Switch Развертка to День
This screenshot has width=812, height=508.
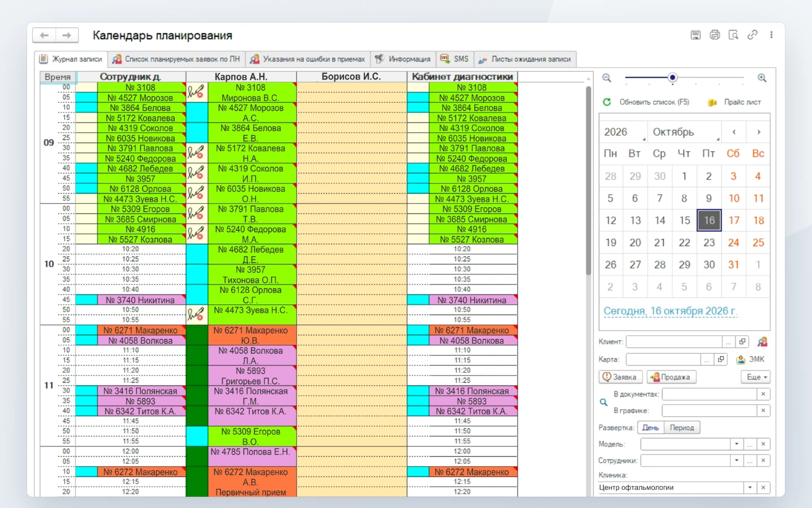coord(650,427)
